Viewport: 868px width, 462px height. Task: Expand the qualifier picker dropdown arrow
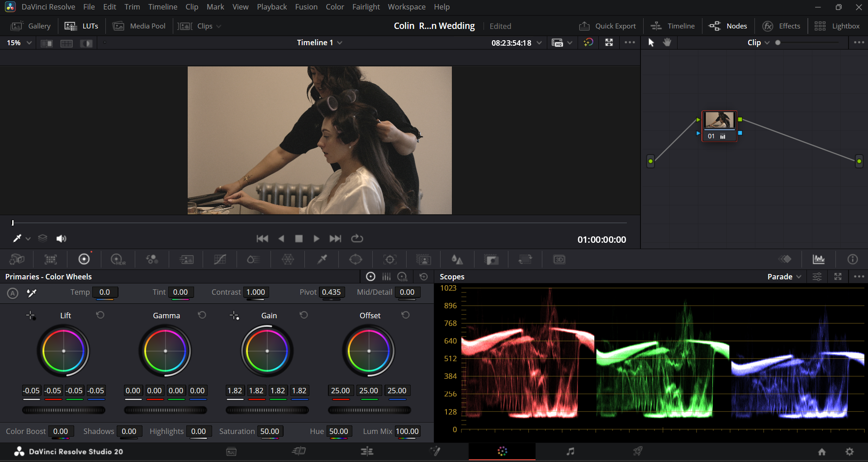pyautogui.click(x=28, y=239)
